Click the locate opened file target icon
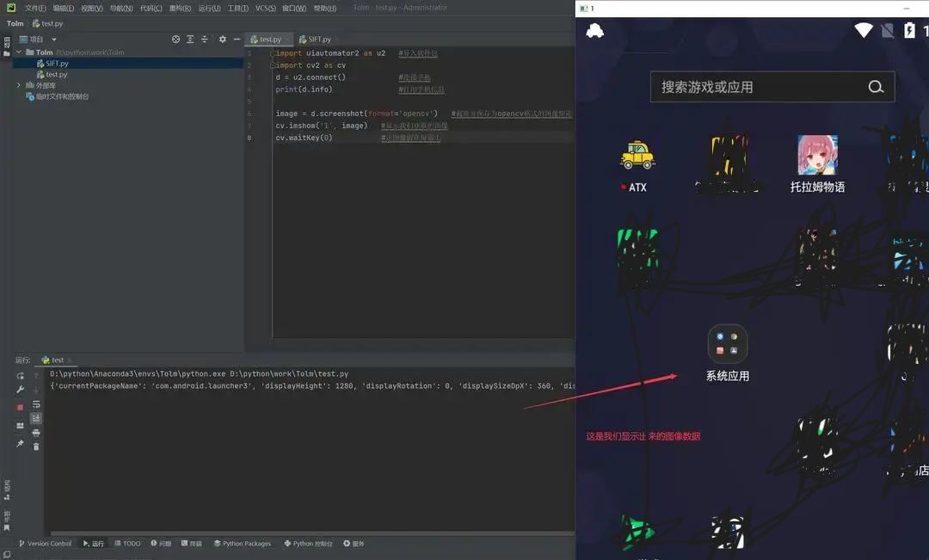929x560 pixels. tap(176, 39)
